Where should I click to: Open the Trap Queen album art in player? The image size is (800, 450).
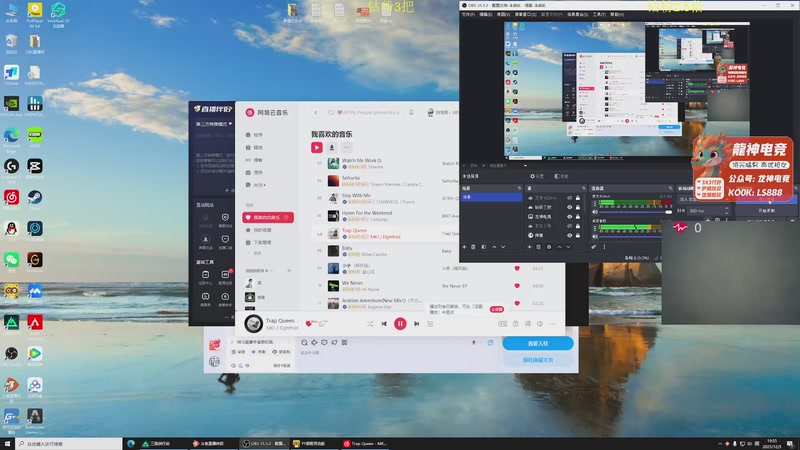click(254, 323)
